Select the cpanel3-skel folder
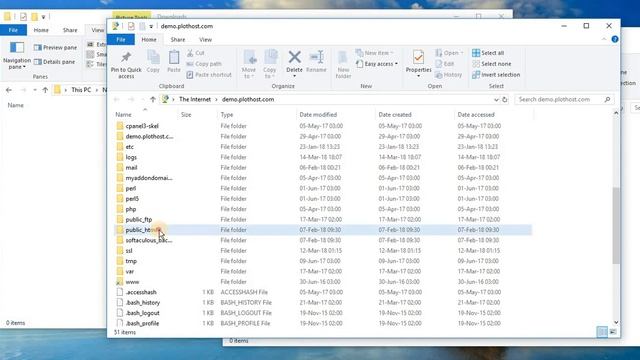The width and height of the screenshot is (640, 360). (142, 126)
